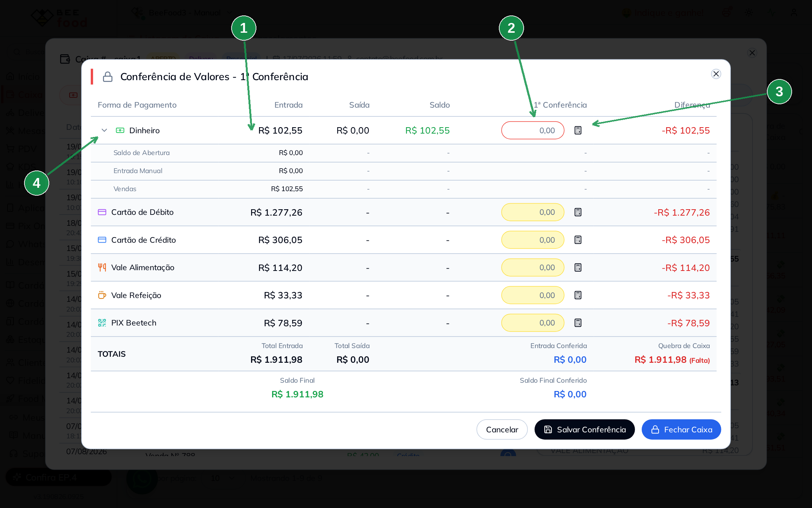812x508 pixels.
Task: Open PDV in the background sidebar
Action: click(x=22, y=149)
